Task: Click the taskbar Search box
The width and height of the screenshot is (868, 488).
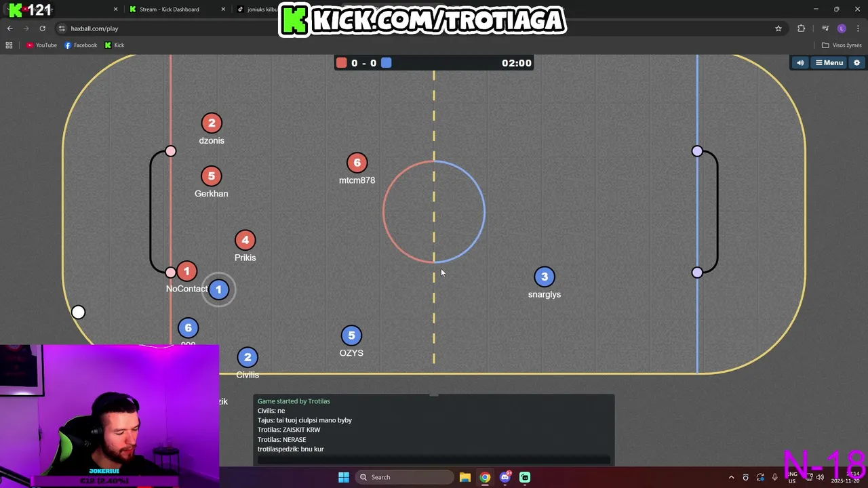Action: (405, 477)
